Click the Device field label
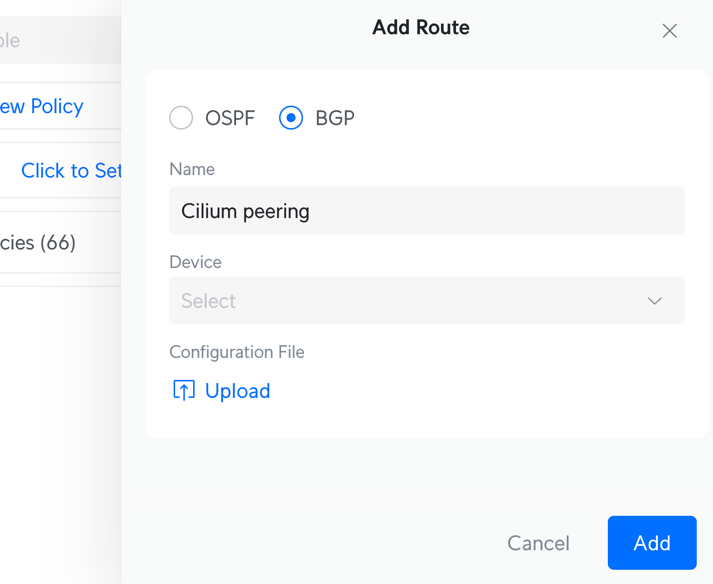This screenshot has height=584, width=713. tap(195, 262)
